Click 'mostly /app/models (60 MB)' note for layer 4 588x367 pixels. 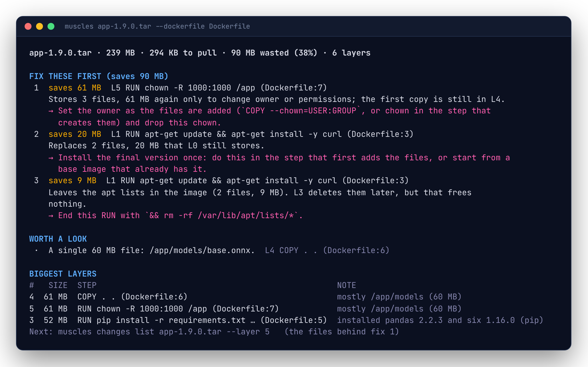(399, 297)
